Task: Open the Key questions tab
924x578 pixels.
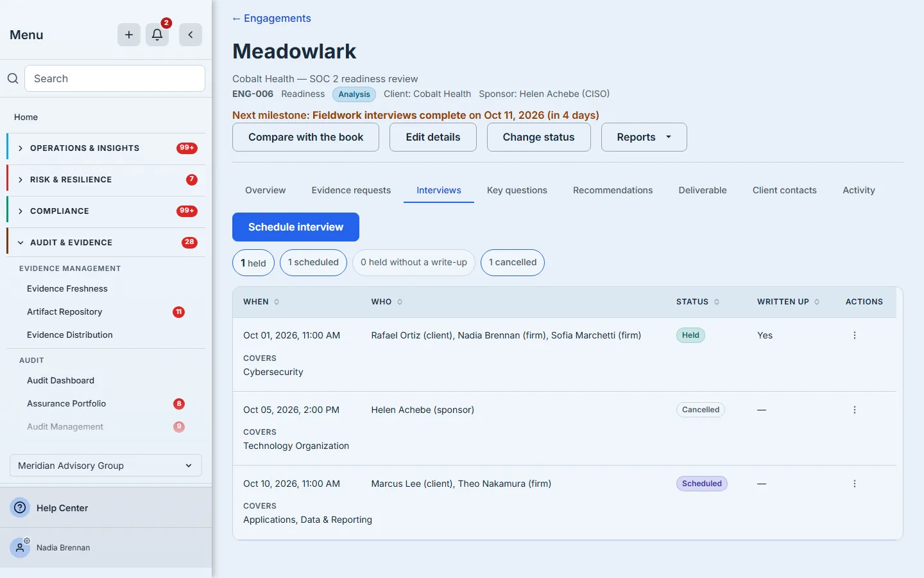Action: point(517,190)
